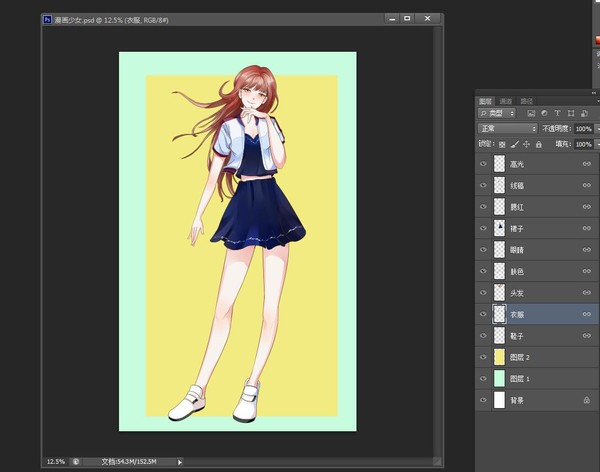Image resolution: width=600 pixels, height=472 pixels.
Task: Hide the 鞋子 layer
Action: tap(483, 335)
